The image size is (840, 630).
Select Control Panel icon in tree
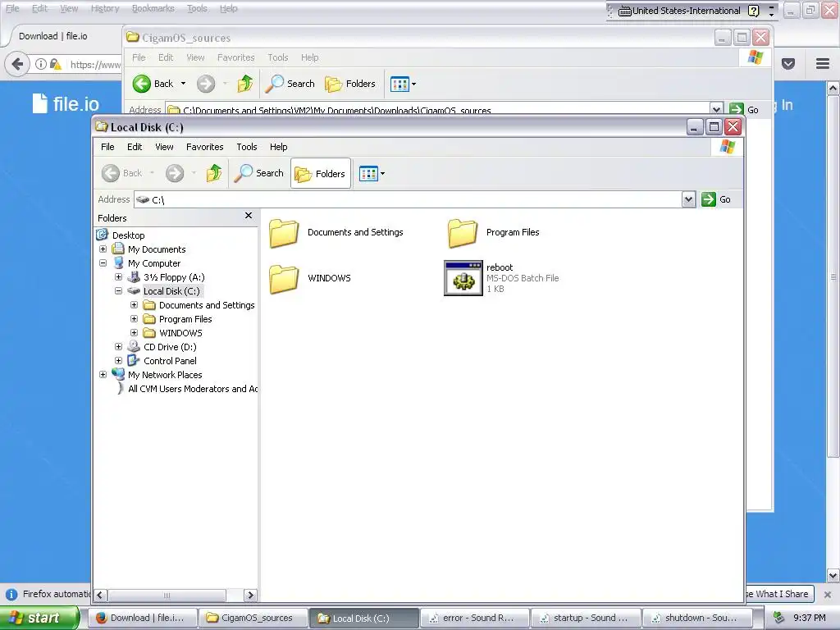(134, 360)
